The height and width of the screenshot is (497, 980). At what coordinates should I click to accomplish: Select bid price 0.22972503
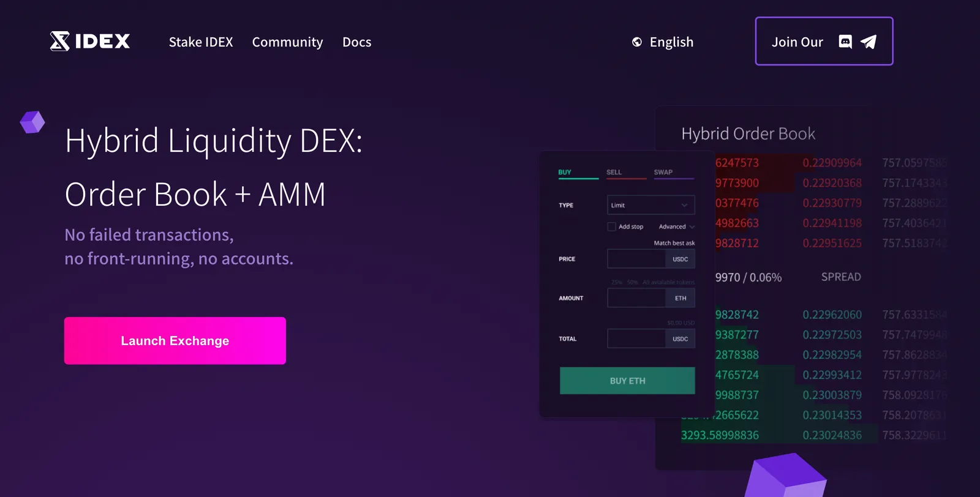click(x=832, y=335)
